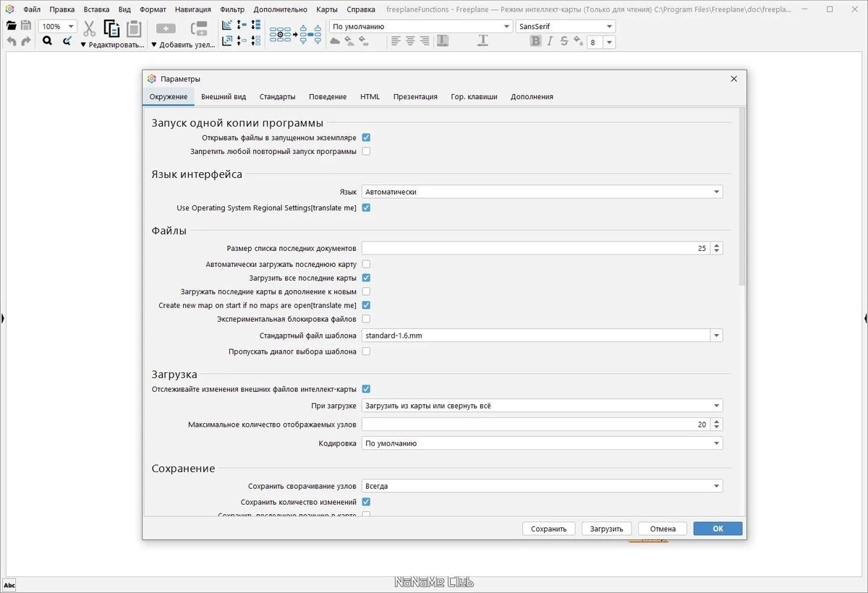Enable Автоматически загружать последнюю карту
868x593 pixels.
(366, 264)
